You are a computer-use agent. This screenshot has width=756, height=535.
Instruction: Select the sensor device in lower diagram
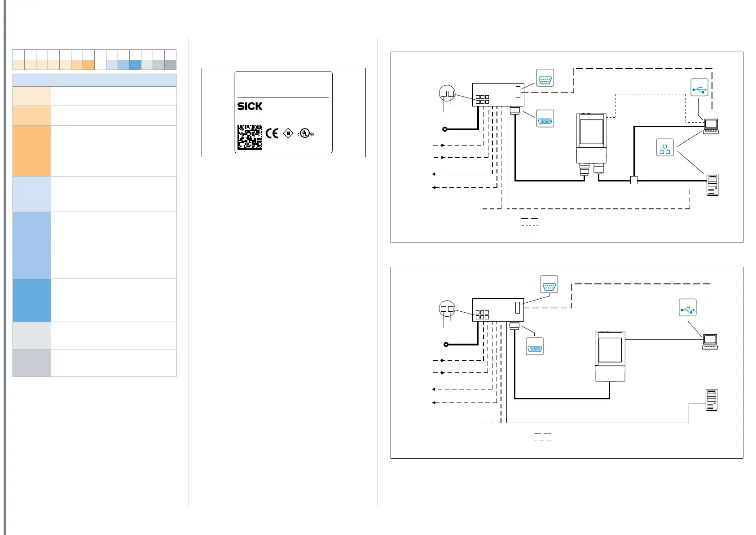click(x=610, y=357)
